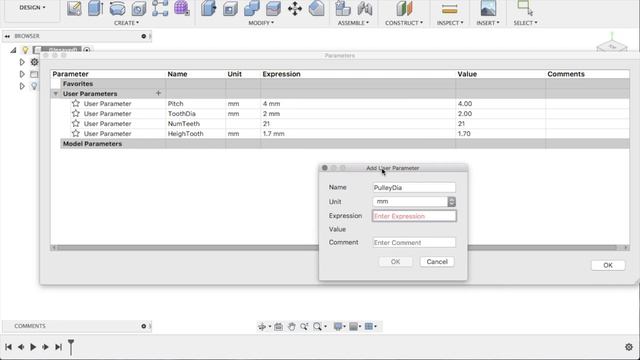Click the Select tool icon with cursor
The width and height of the screenshot is (640, 360).
525,8
